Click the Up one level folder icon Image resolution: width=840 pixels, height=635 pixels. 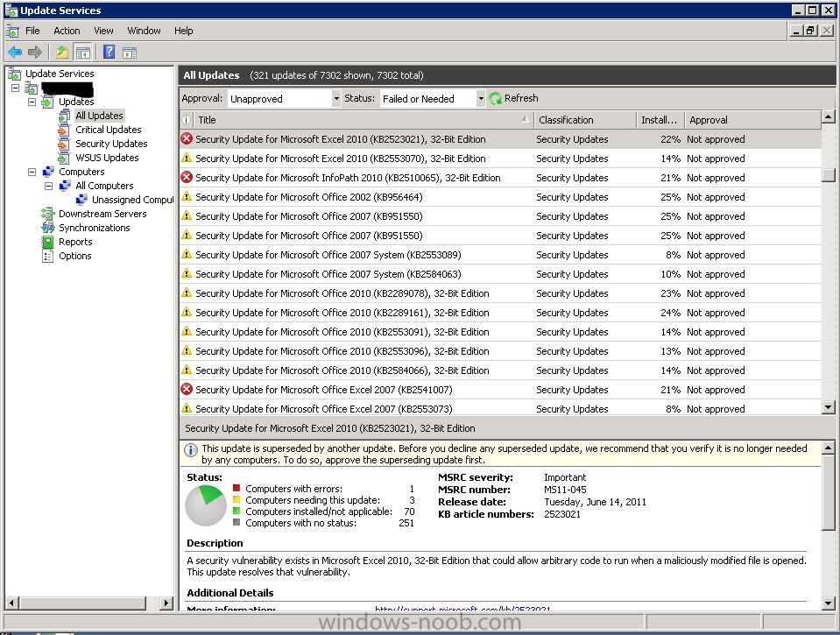(62, 52)
